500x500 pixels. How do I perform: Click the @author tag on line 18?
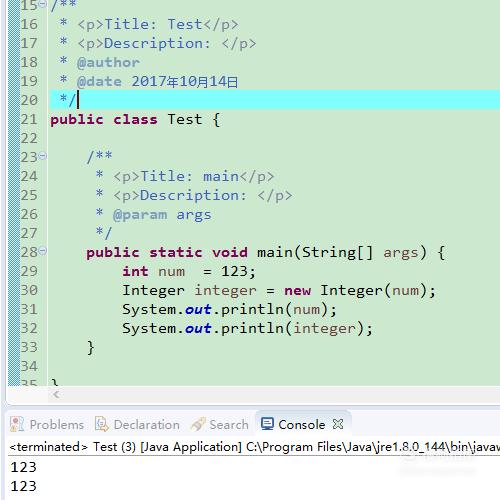(108, 62)
